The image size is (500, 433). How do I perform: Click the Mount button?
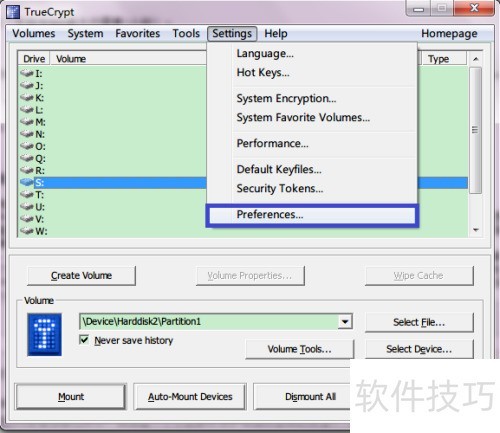(71, 397)
